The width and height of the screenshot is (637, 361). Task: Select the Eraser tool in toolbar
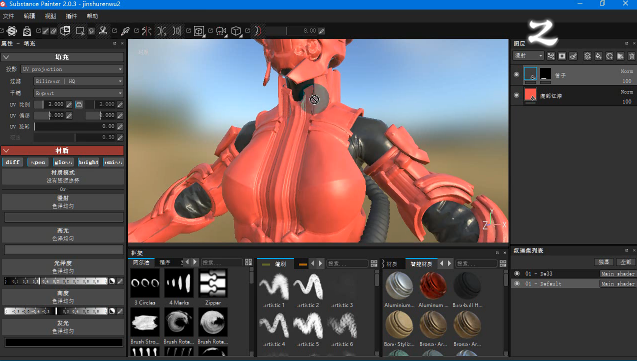pyautogui.click(x=54, y=31)
